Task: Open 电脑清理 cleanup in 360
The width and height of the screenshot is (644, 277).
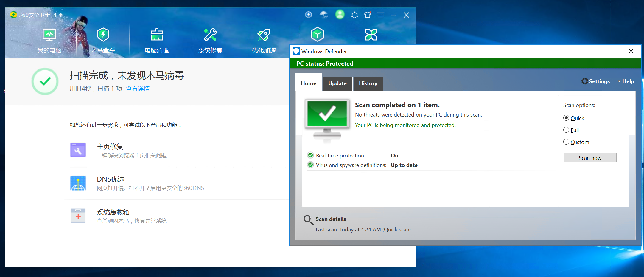Action: [157, 41]
